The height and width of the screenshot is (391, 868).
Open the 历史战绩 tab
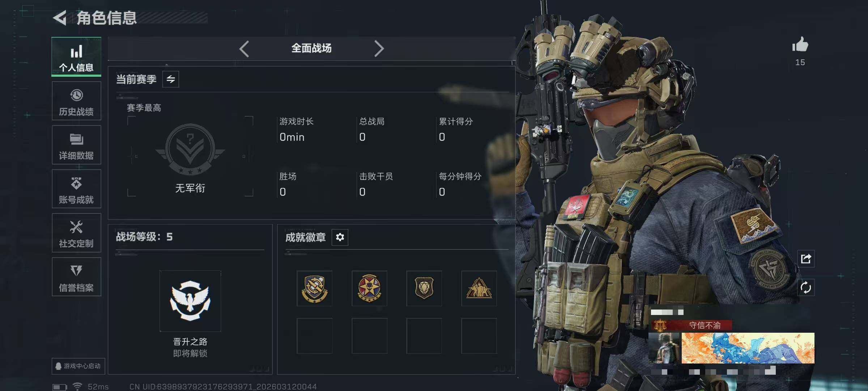click(x=76, y=101)
